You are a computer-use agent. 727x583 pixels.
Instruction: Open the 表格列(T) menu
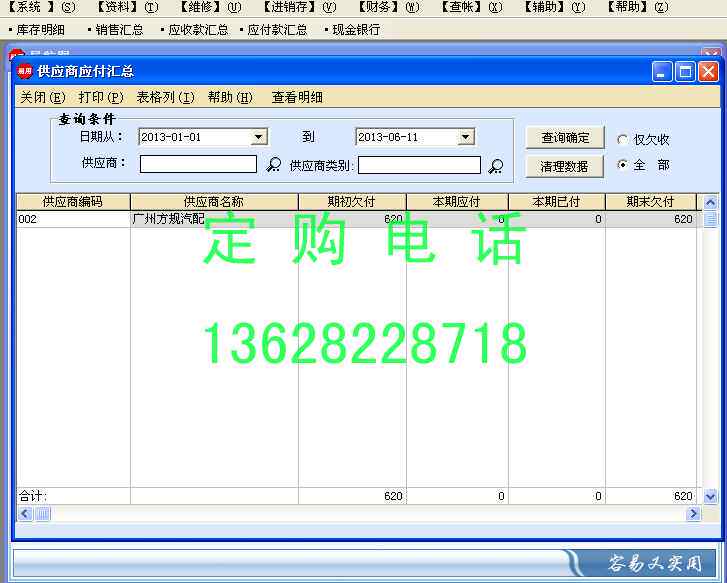point(166,97)
